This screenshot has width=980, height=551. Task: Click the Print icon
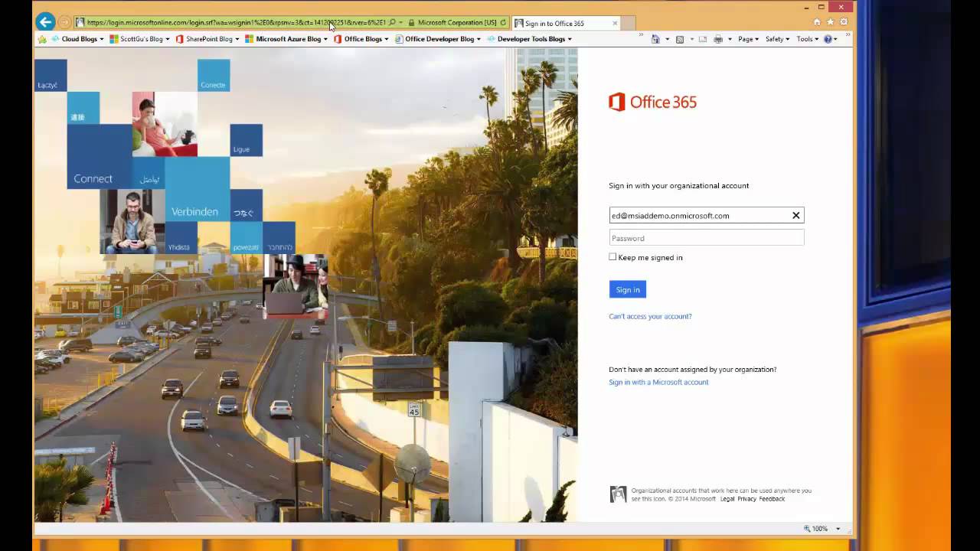(x=718, y=39)
